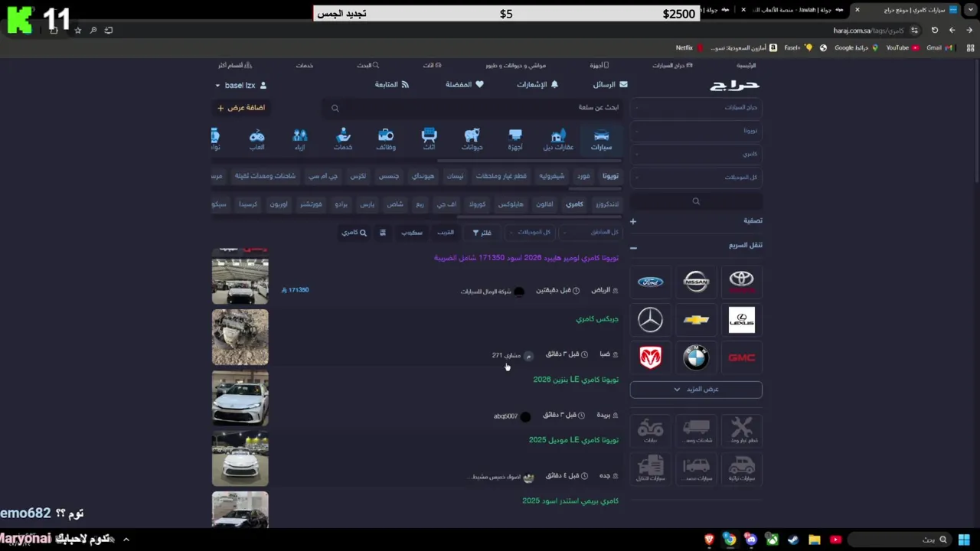Open the classic cars (سيارات تراثية) icon
Image resolution: width=980 pixels, height=551 pixels.
[741, 468]
